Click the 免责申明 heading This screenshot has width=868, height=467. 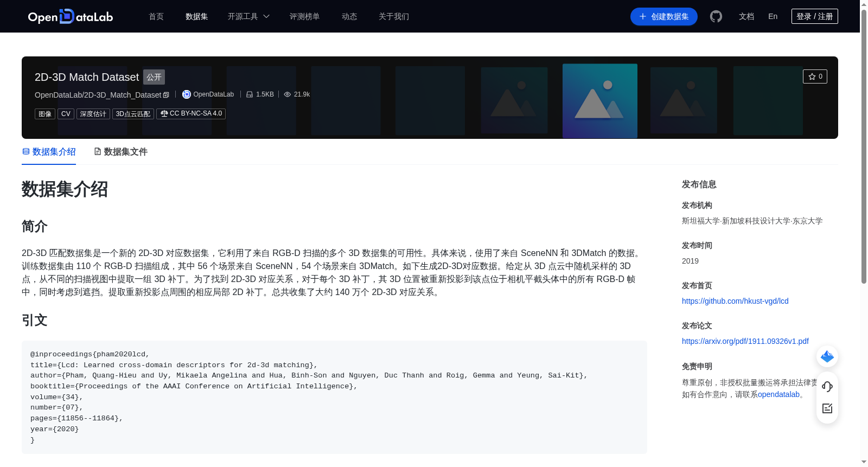tap(697, 366)
